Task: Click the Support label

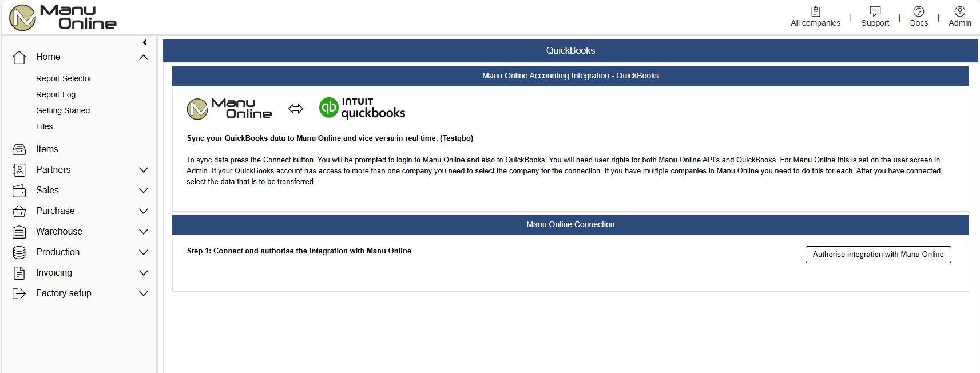Action: (875, 23)
